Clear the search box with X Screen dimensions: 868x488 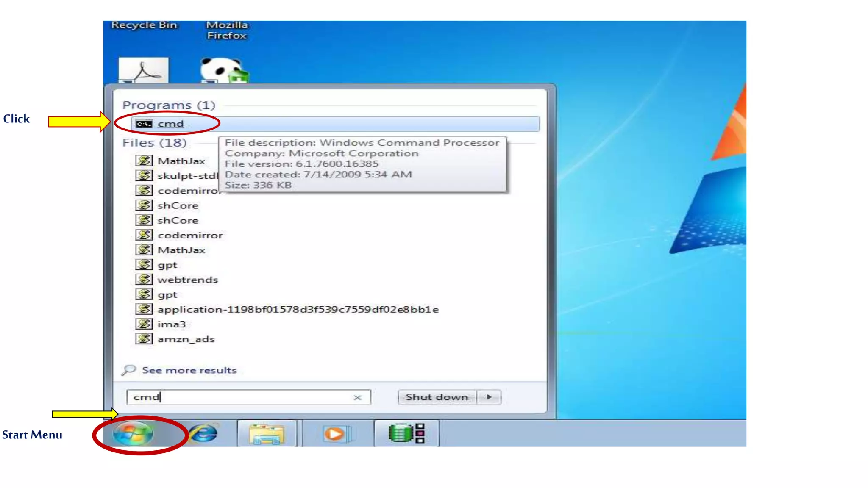pyautogui.click(x=357, y=397)
